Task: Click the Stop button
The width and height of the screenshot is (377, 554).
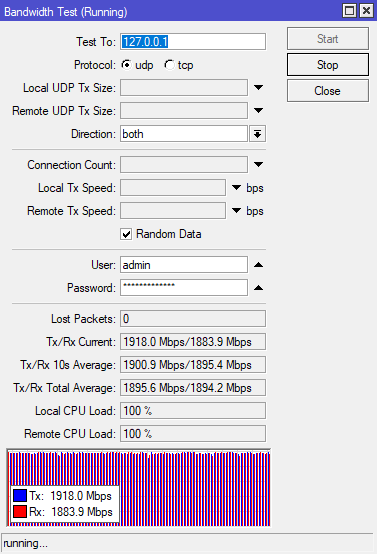Action: point(328,65)
